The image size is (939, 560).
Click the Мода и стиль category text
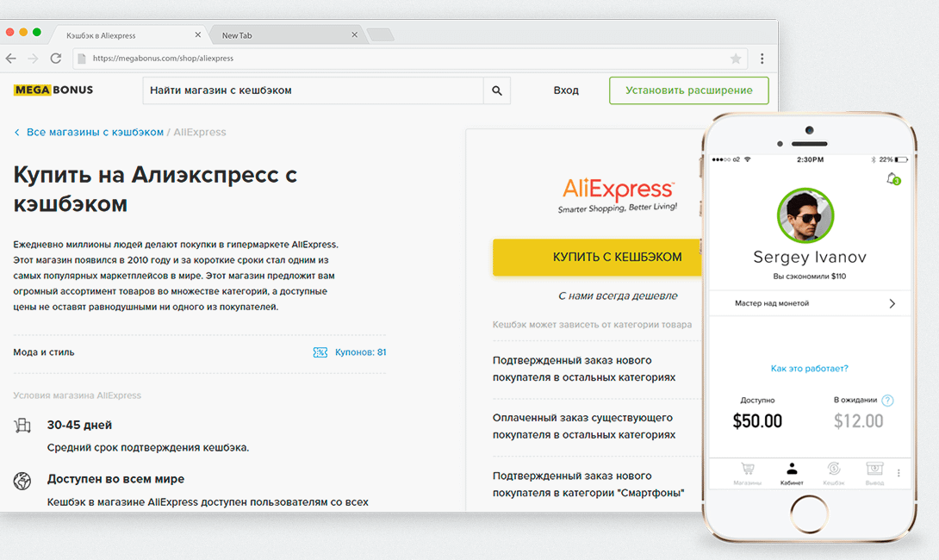click(44, 352)
